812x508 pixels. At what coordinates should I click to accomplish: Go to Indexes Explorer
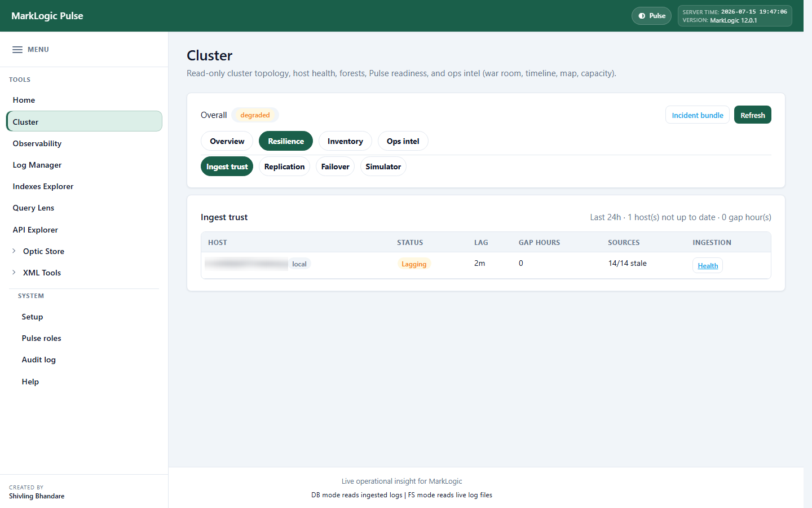coord(84,186)
